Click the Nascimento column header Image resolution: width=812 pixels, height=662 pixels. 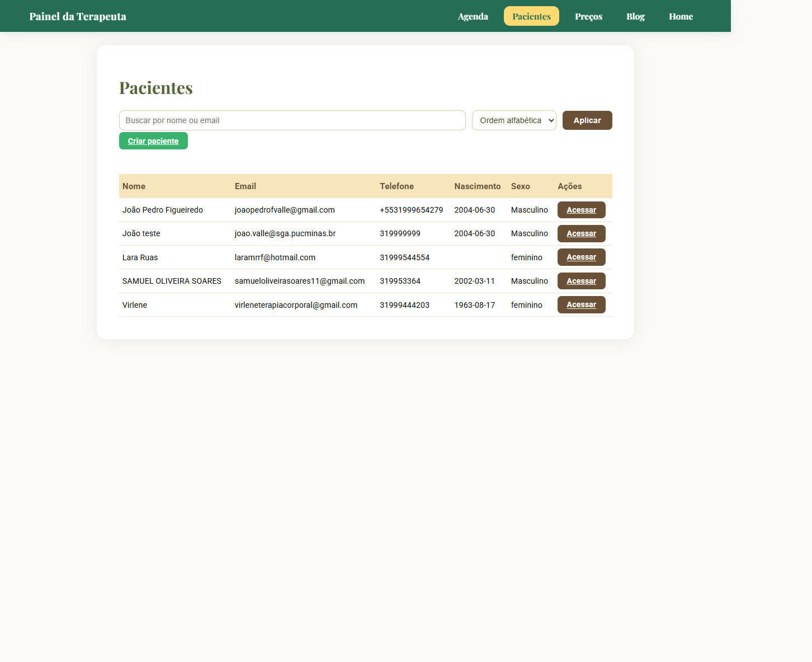[x=477, y=186]
